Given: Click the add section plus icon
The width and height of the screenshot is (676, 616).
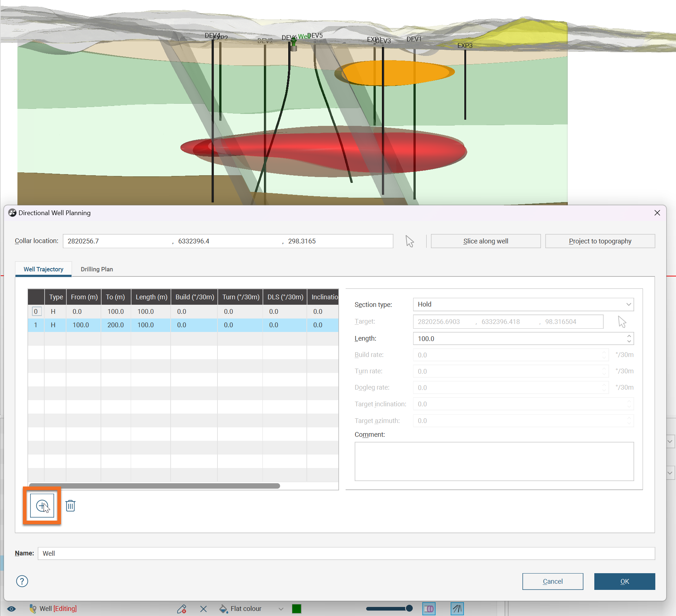Looking at the screenshot, I should pos(42,505).
